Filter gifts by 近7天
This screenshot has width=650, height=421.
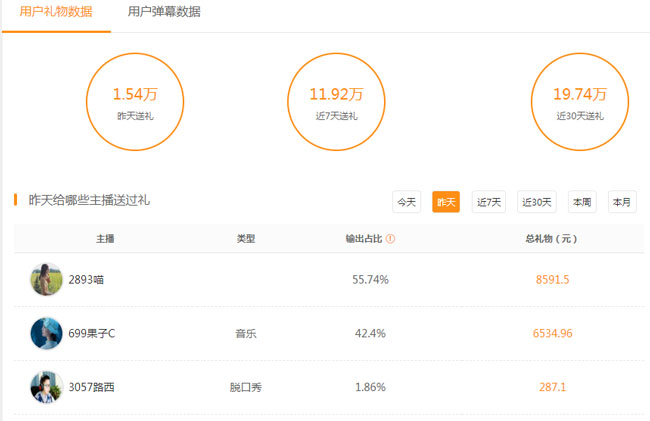coord(489,202)
